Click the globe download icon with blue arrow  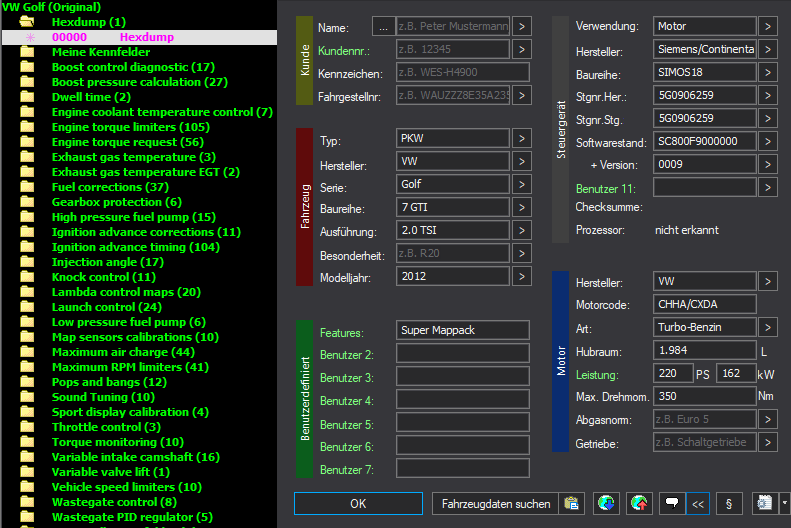coord(606,503)
